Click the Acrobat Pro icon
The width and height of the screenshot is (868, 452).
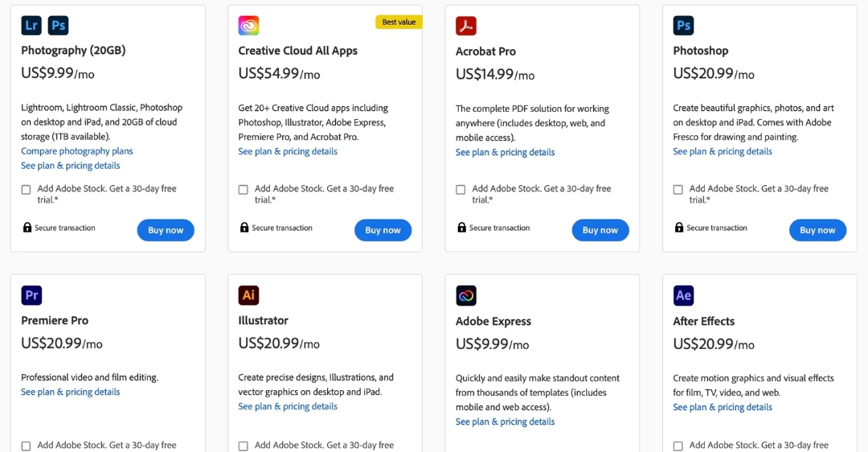click(466, 26)
